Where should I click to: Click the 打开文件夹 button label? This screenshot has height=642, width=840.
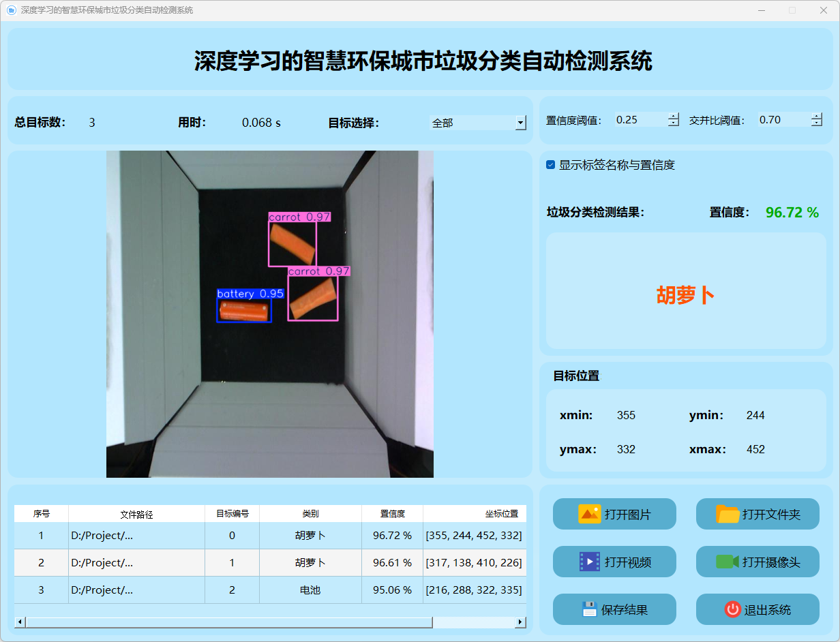pos(771,515)
